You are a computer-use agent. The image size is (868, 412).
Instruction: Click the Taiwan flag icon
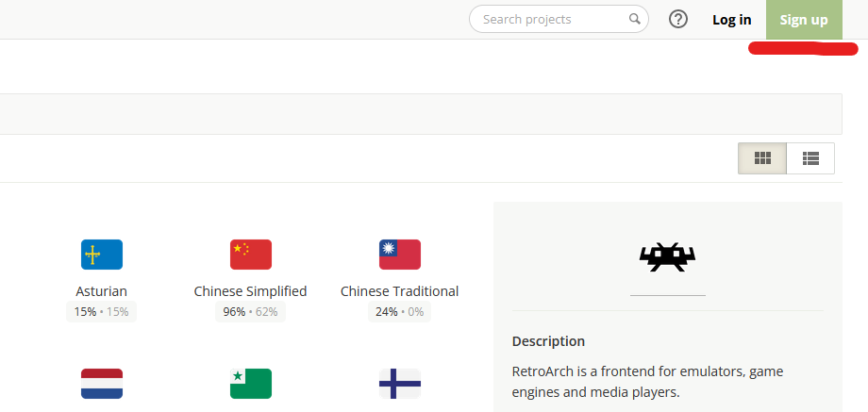[400, 255]
